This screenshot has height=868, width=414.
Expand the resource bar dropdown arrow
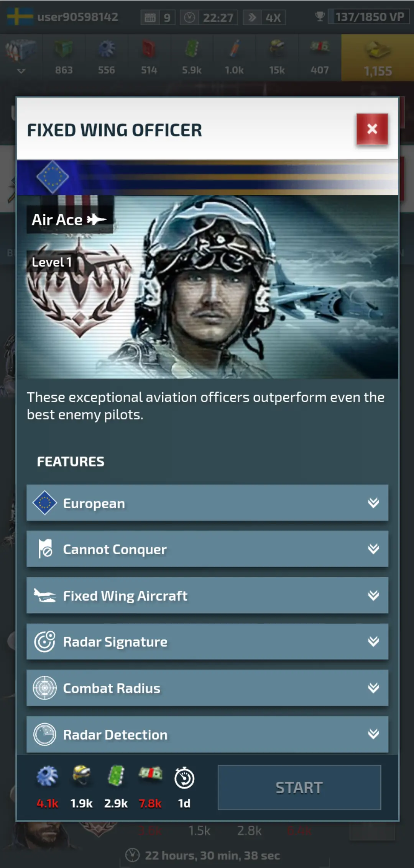(21, 71)
